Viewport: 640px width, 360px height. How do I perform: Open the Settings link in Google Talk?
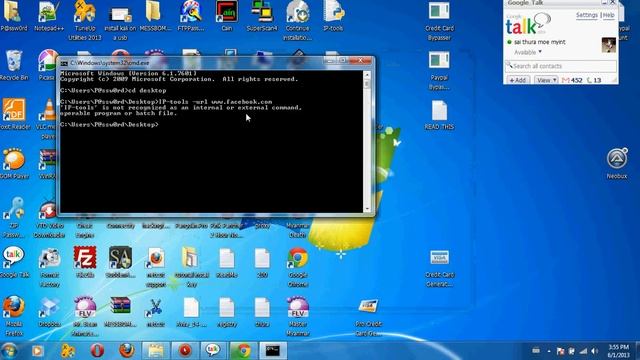tap(587, 15)
